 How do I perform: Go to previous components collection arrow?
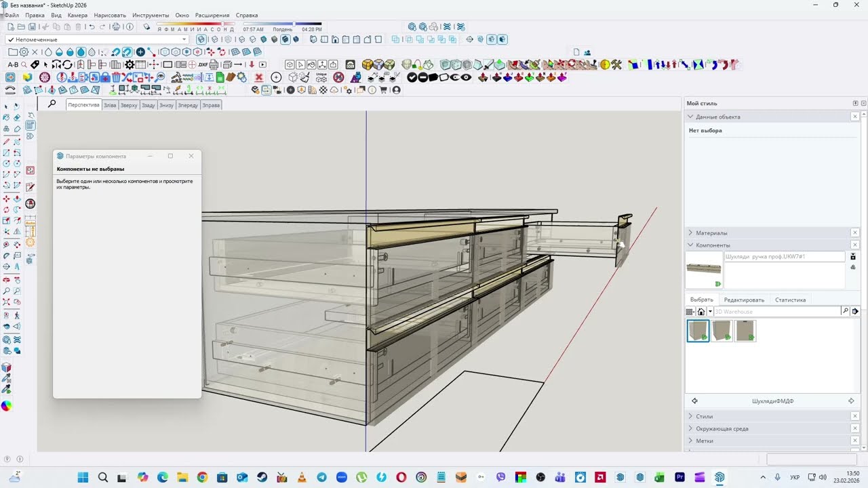pos(694,401)
